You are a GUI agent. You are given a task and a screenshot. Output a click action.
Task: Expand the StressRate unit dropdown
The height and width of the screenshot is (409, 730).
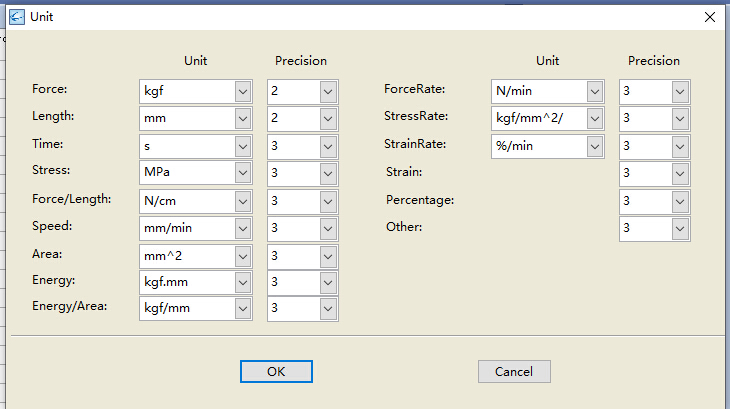(548, 119)
